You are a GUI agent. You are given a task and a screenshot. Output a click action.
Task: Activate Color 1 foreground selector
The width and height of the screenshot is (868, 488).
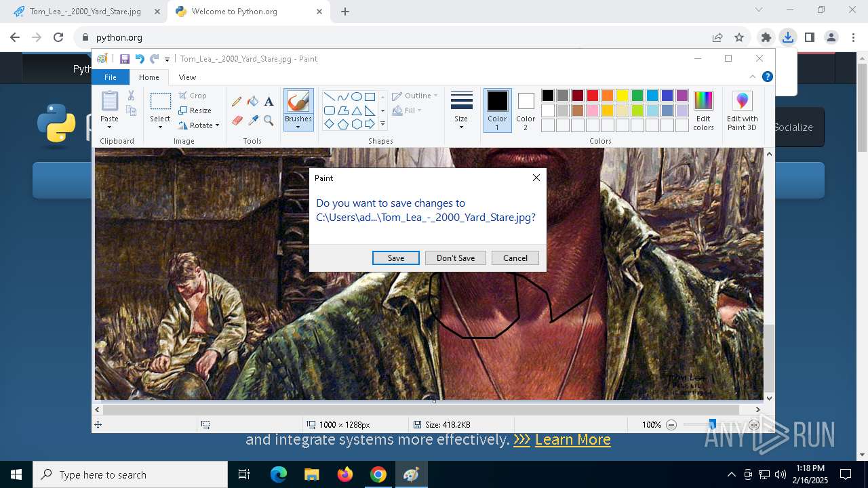(497, 110)
